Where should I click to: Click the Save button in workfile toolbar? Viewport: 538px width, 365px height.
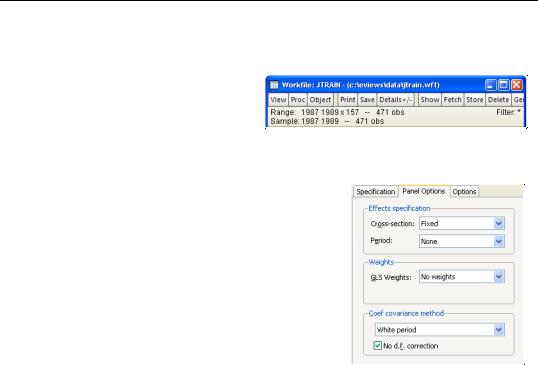tap(367, 100)
